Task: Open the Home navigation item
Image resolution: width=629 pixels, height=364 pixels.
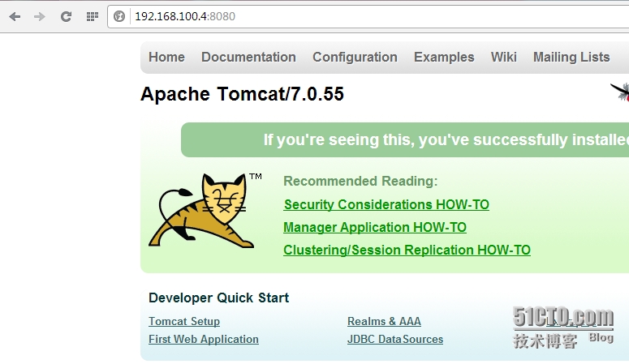Action: tap(166, 57)
